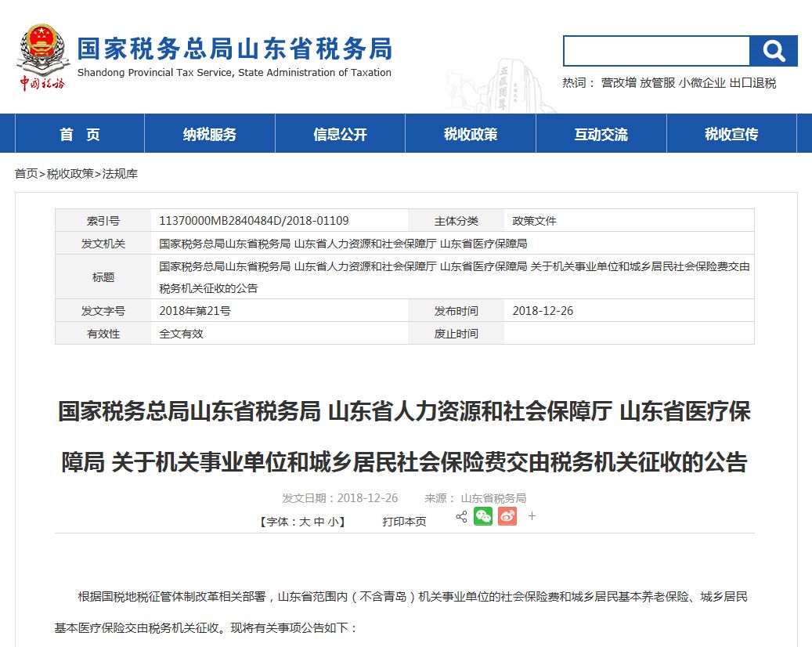Open more share options plus icon

(532, 516)
